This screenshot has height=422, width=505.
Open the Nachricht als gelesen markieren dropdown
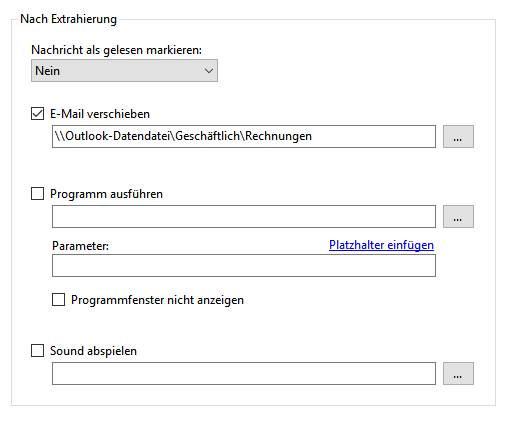[124, 71]
